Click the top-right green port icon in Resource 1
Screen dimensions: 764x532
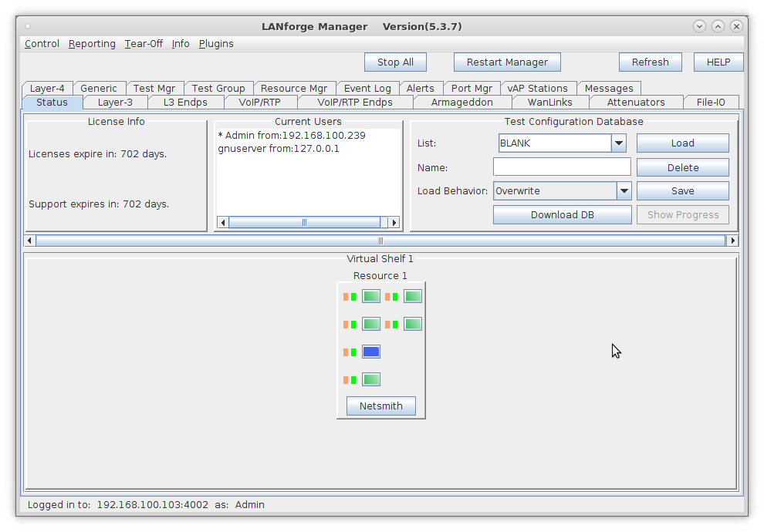413,296
